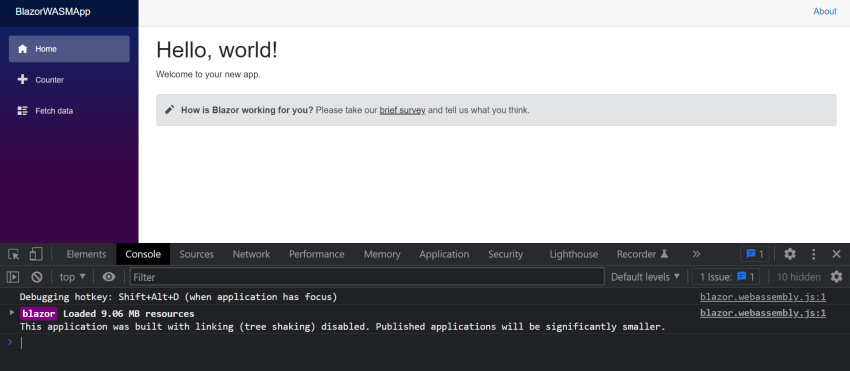Open DevTools settings gear in tab bar
850x371 pixels.
790,254
